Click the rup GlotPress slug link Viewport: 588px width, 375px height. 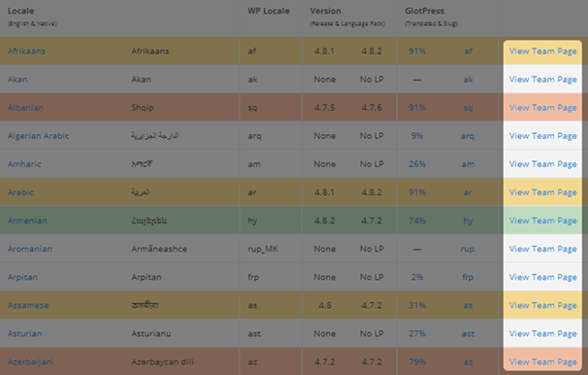(x=468, y=249)
